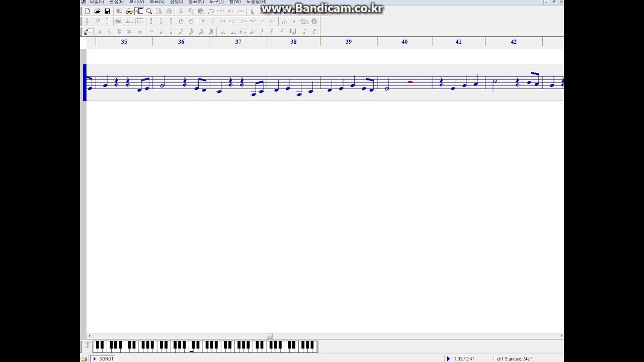The height and width of the screenshot is (362, 644).
Task: Select the natural accidental
Action: coord(100,31)
